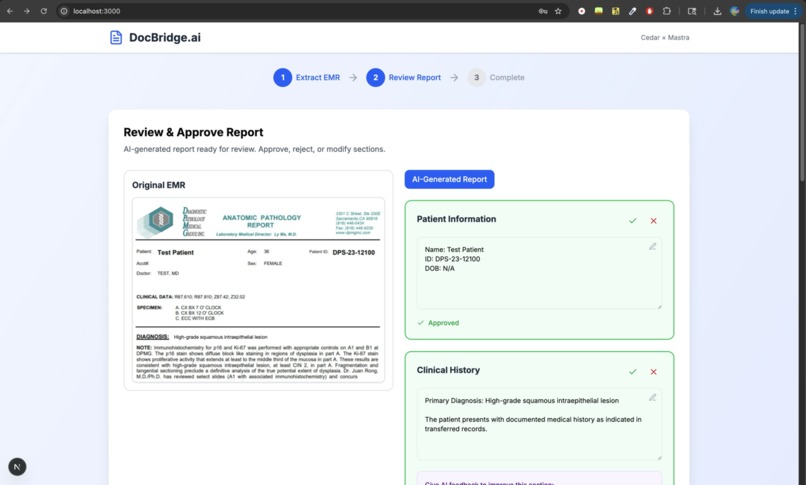This screenshot has width=806, height=485.
Task: Open the red shield extension icon
Action: pos(650,11)
